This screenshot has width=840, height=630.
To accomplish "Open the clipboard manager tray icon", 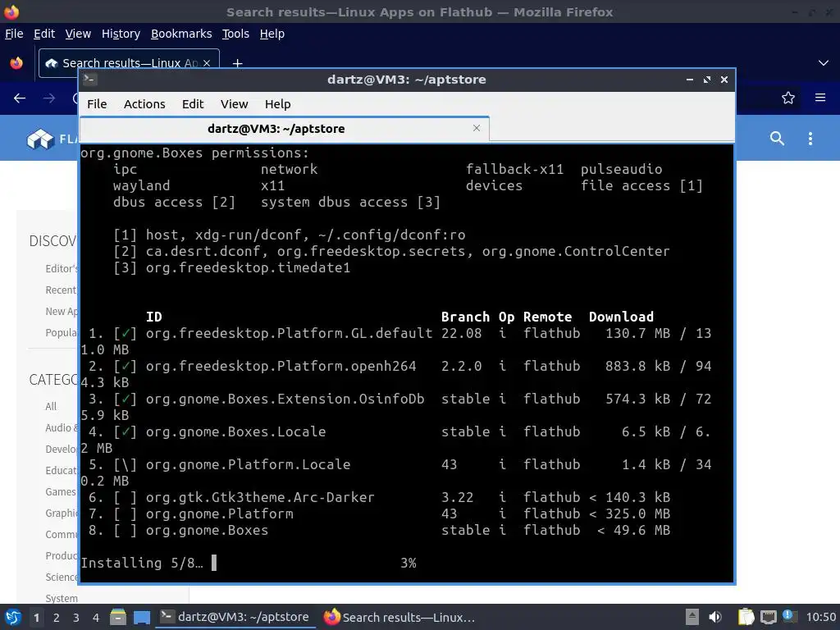I will [x=746, y=617].
